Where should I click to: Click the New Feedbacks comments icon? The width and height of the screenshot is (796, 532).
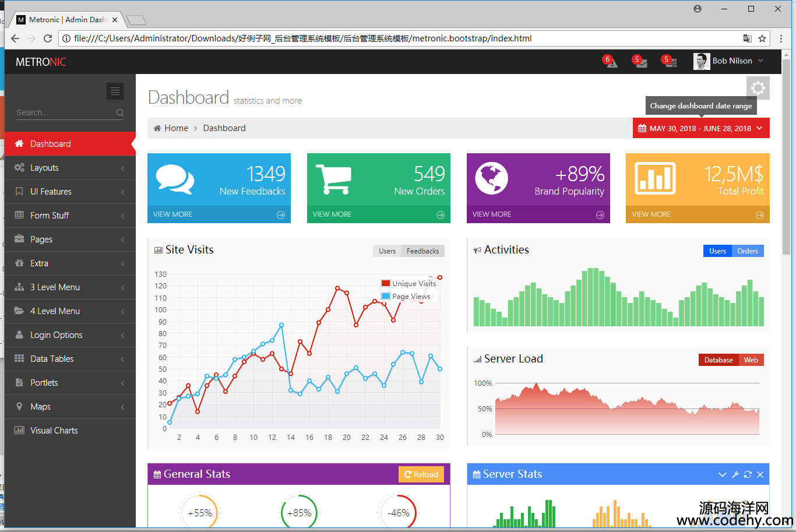(175, 179)
